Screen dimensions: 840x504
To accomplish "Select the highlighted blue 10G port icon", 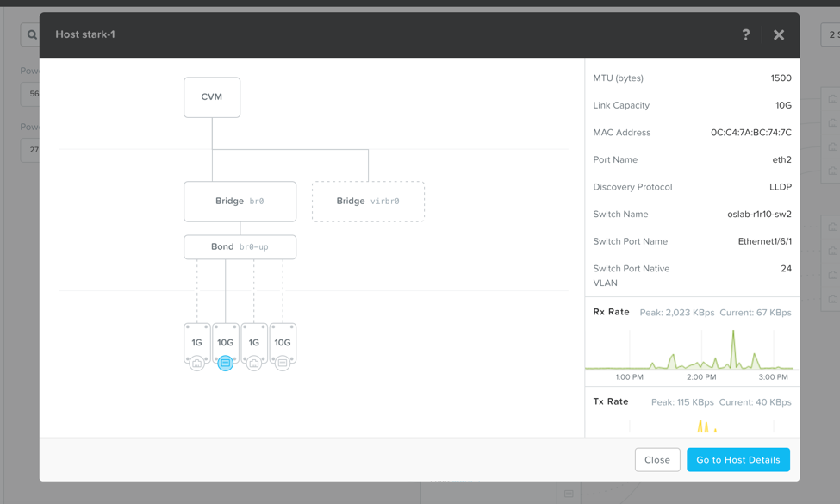I will [x=226, y=363].
